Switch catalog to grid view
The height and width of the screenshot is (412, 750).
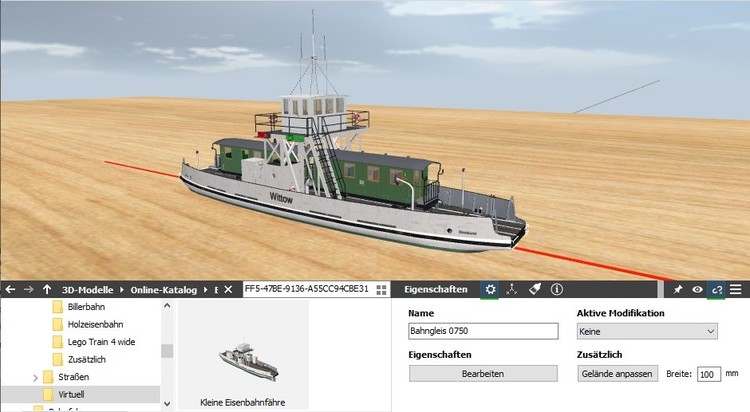tap(381, 290)
